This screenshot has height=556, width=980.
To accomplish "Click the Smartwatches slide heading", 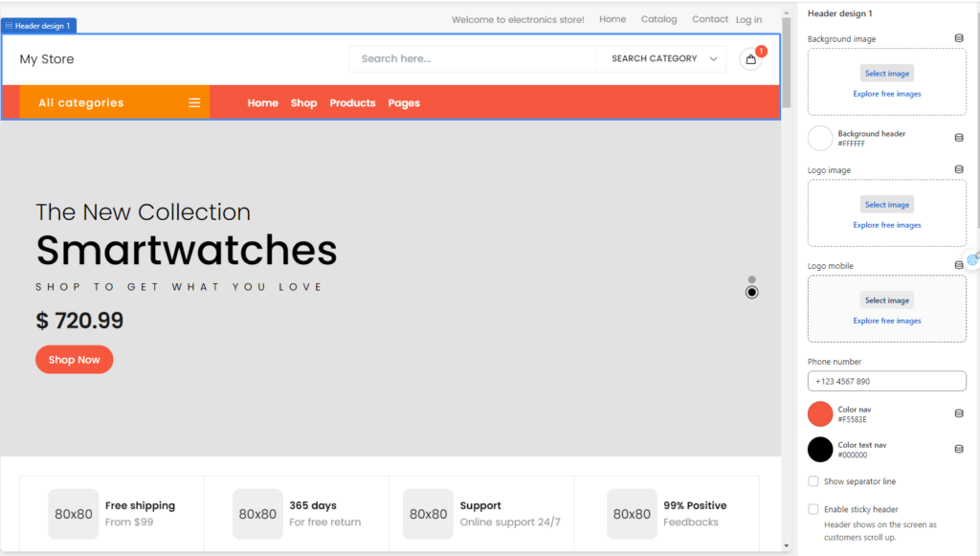I will (187, 250).
